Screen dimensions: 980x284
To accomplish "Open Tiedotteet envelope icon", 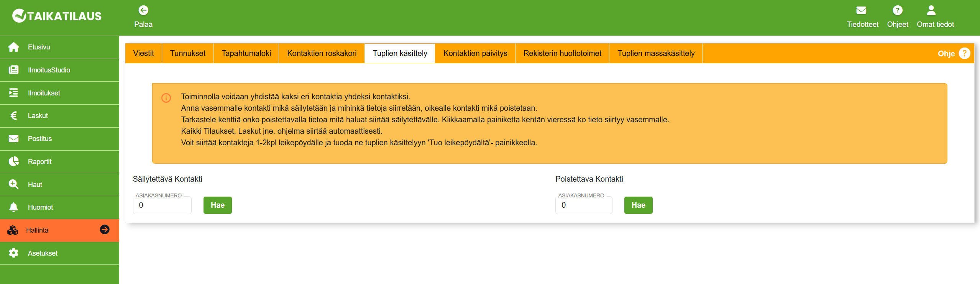I will click(861, 10).
